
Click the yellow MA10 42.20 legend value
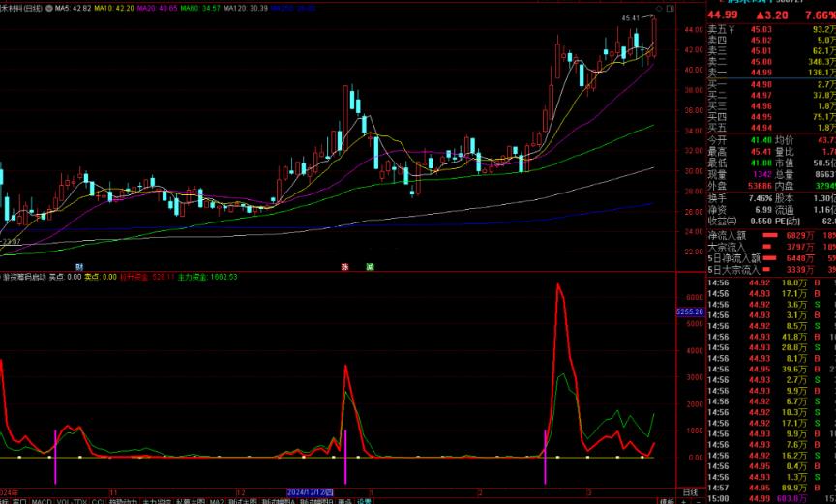[114, 9]
